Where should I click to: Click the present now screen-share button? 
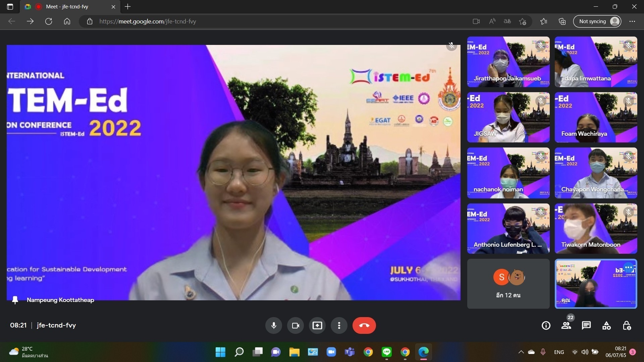[317, 325]
